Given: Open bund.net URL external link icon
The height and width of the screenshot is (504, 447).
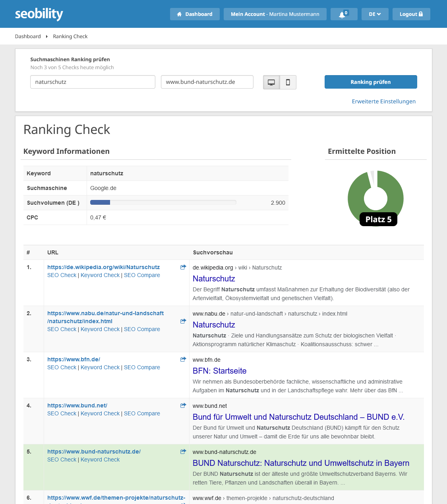Looking at the screenshot, I should point(183,405).
